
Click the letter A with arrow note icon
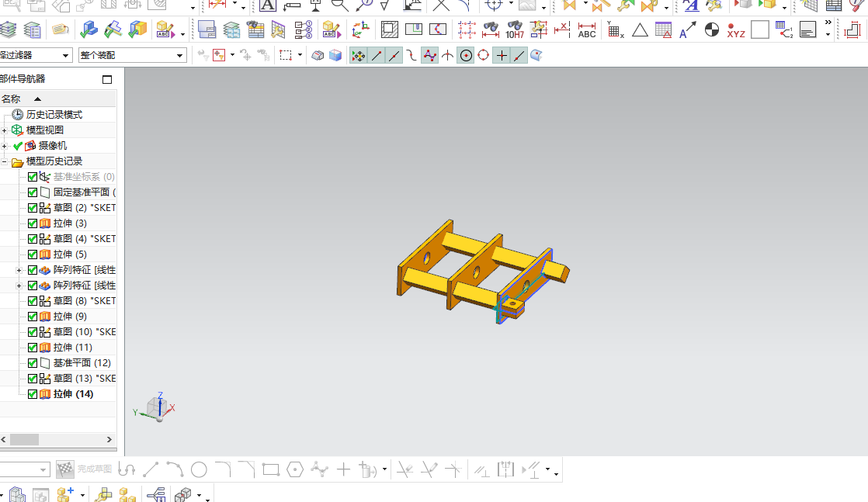coord(687,30)
